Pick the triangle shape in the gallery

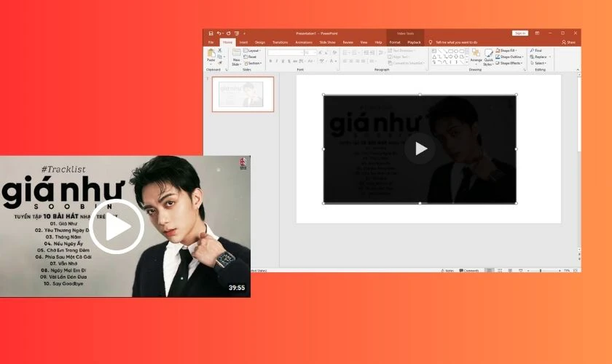coord(434,57)
